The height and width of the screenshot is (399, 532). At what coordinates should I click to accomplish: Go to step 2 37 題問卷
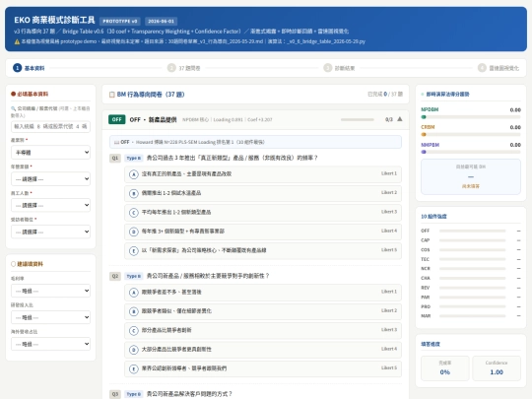click(x=183, y=68)
